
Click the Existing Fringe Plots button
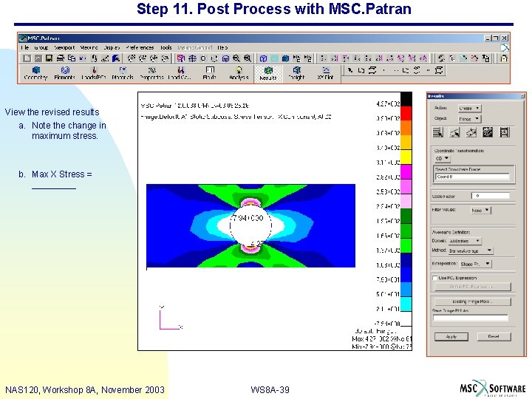(x=472, y=301)
